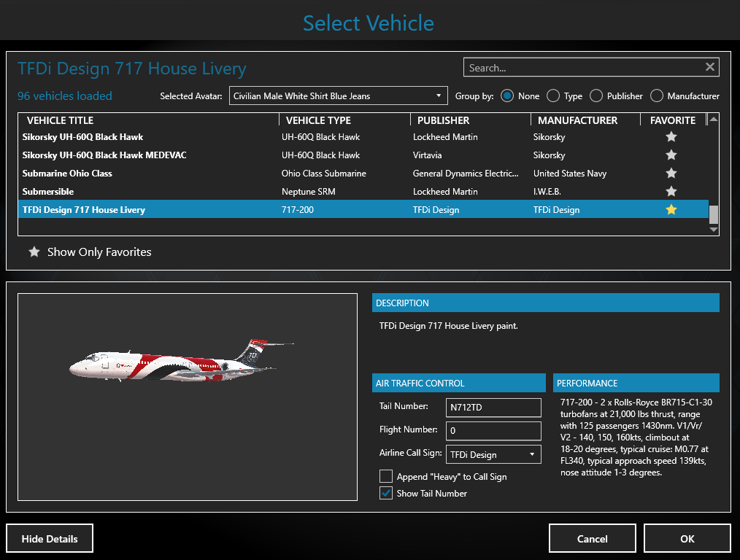This screenshot has width=740, height=560.
Task: Click the DESCRIPTION section header
Action: (x=546, y=303)
